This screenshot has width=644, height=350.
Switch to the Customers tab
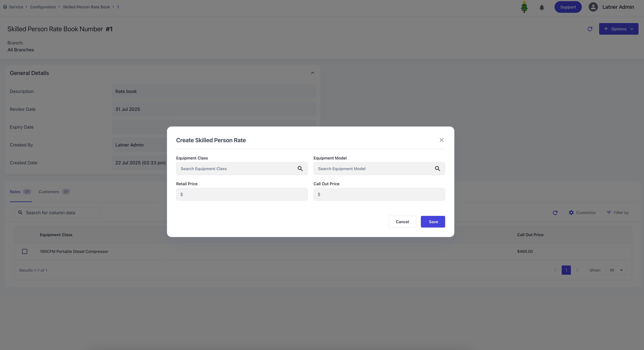click(49, 192)
